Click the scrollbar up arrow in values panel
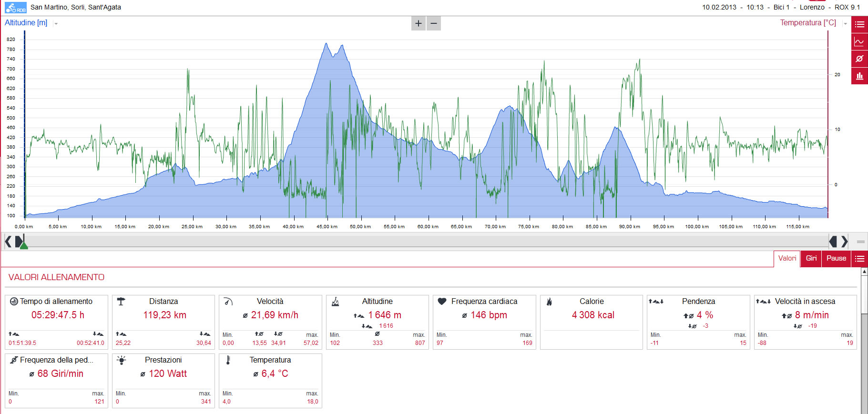 (864, 272)
